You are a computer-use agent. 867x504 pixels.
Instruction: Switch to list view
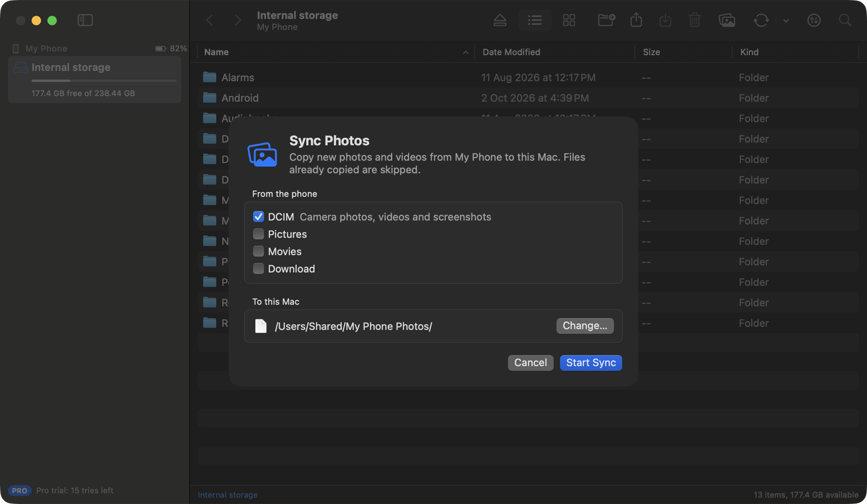coord(535,20)
